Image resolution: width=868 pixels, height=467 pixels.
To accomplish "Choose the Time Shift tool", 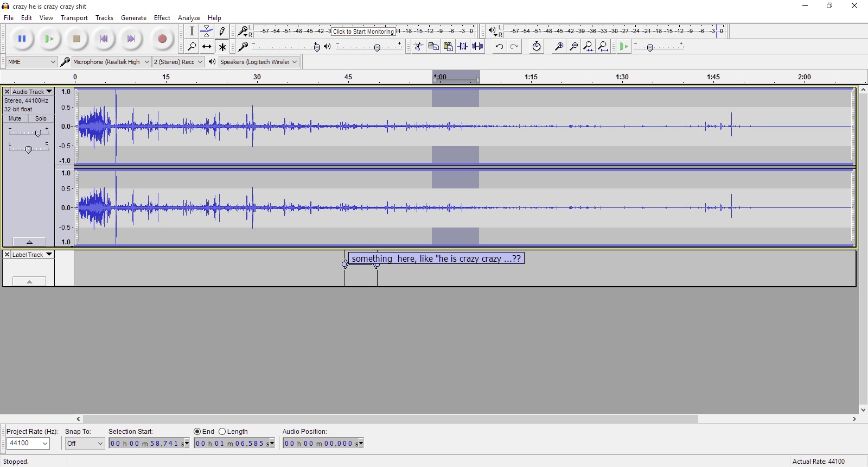I will tap(207, 47).
